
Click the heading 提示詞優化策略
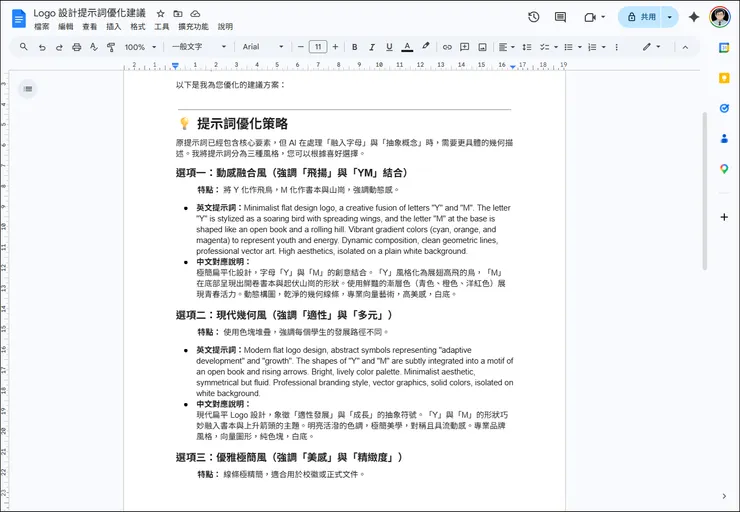click(x=242, y=124)
